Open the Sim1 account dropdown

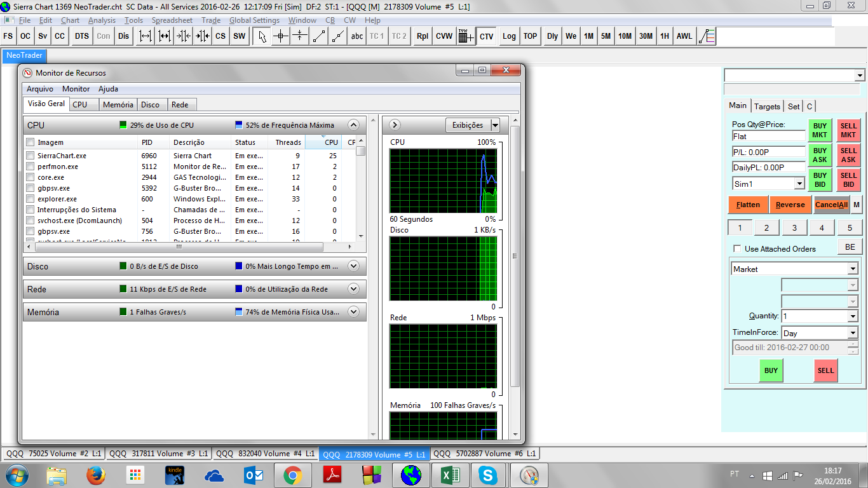(799, 184)
